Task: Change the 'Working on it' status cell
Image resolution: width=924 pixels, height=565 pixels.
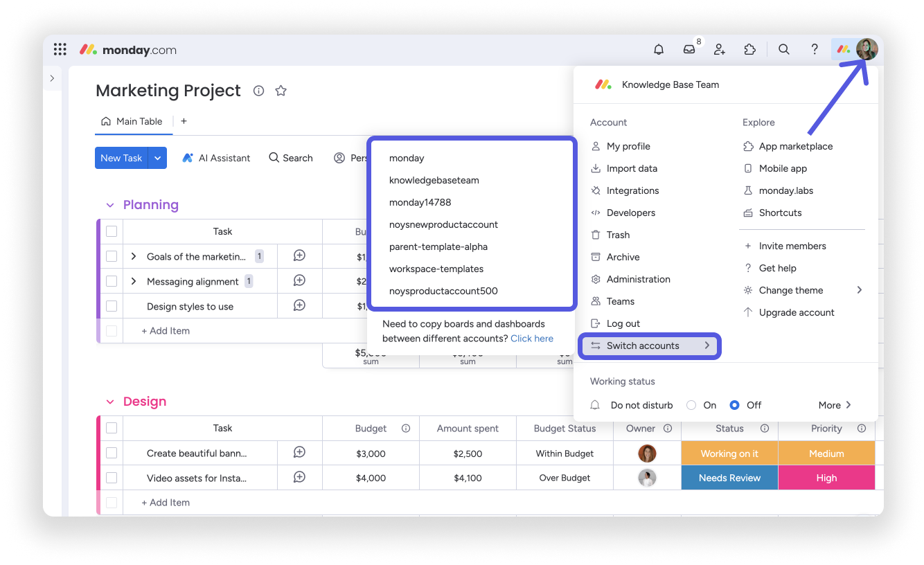Action: 729,454
